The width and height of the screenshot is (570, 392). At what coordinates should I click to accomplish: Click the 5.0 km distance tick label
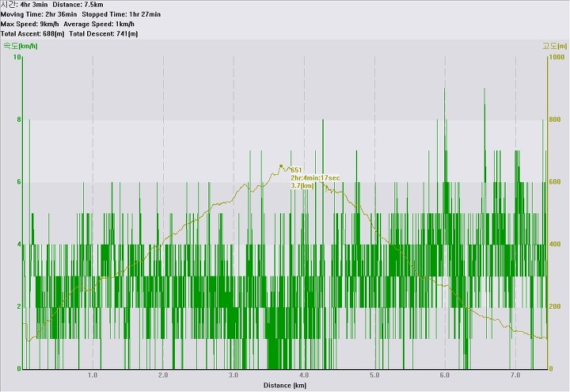pyautogui.click(x=374, y=375)
